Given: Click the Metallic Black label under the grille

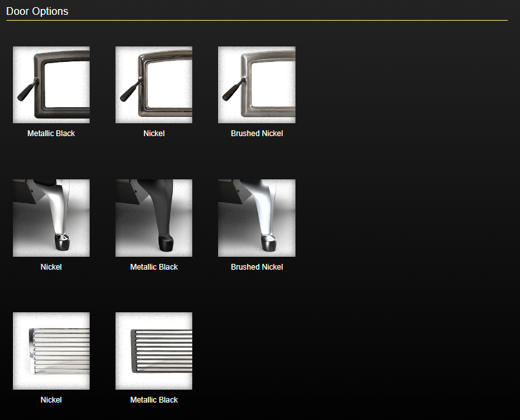Looking at the screenshot, I should [x=154, y=400].
